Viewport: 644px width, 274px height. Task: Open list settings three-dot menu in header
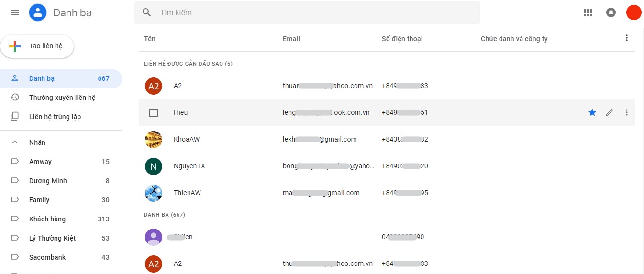[627, 38]
